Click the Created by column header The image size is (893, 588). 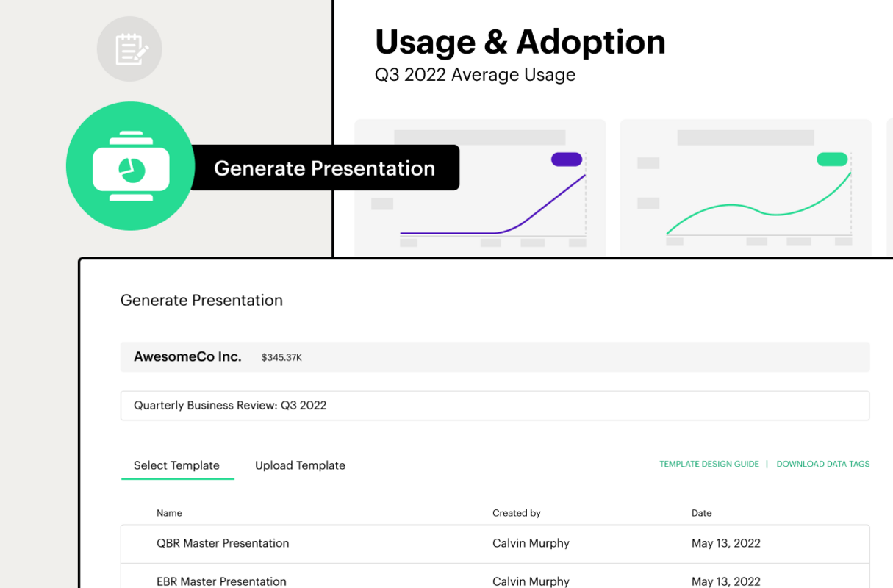516,513
